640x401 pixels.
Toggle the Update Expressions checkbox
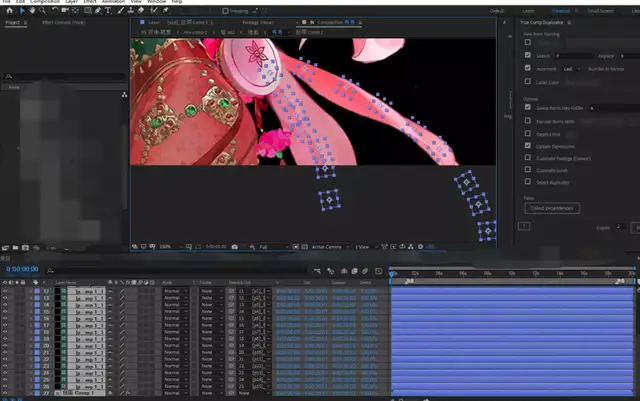pos(528,145)
